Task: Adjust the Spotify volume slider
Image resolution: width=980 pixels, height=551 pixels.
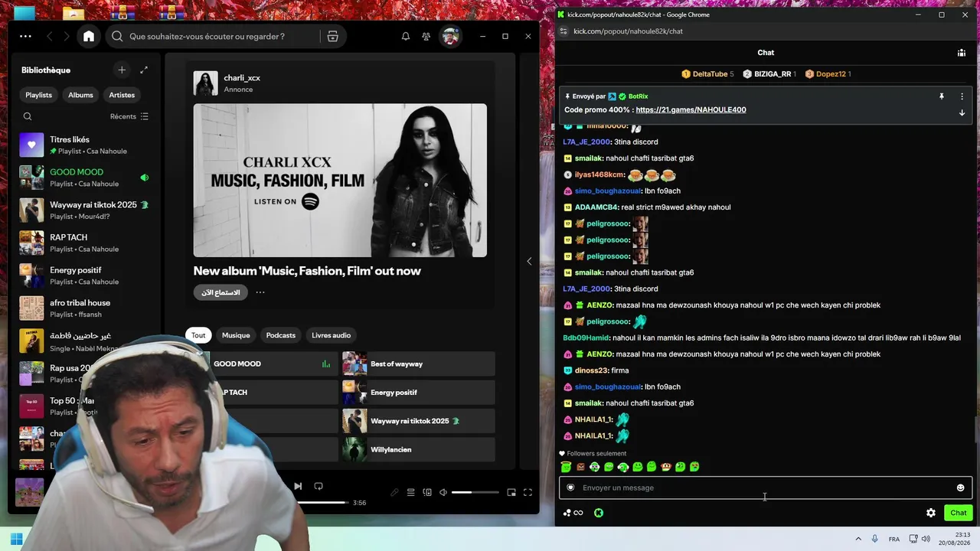Action: click(x=475, y=492)
